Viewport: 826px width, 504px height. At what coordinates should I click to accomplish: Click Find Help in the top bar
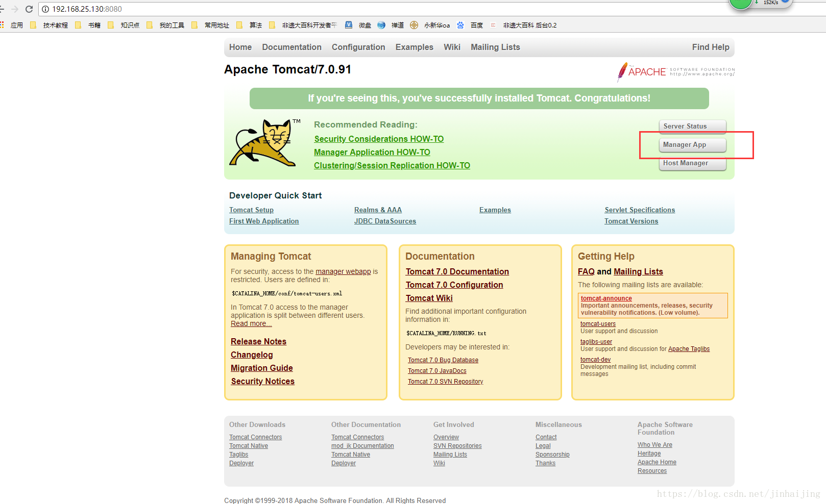711,47
